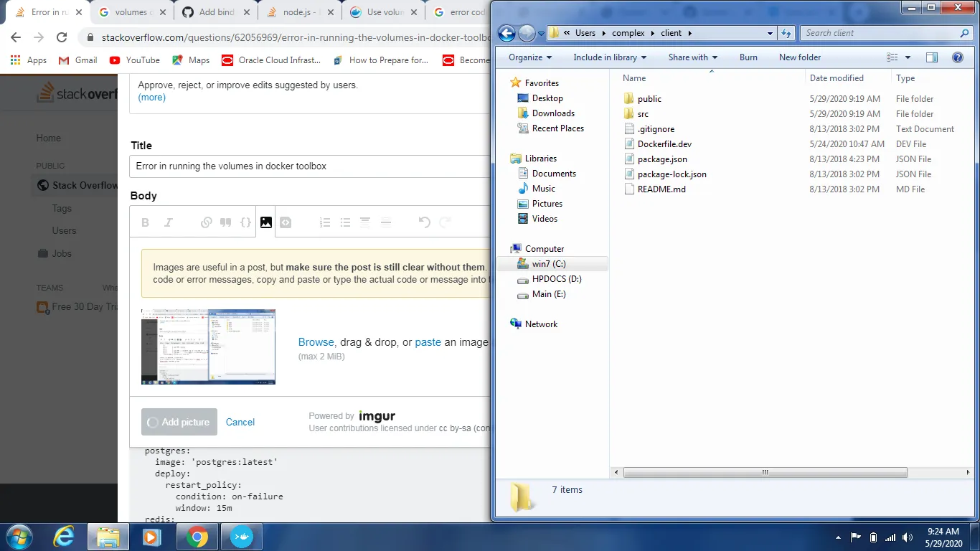Open the recent pages dropdown beside nav arrows
980x551 pixels.
[x=542, y=33]
